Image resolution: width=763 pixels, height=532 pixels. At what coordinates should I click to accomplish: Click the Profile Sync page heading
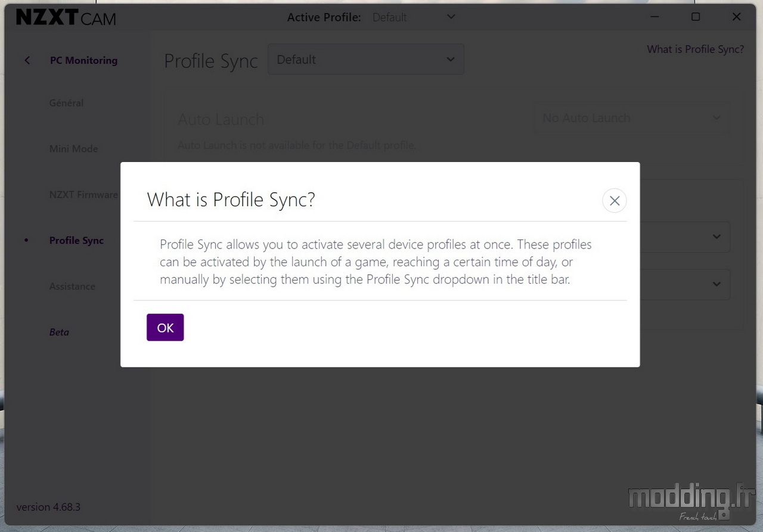(x=211, y=61)
